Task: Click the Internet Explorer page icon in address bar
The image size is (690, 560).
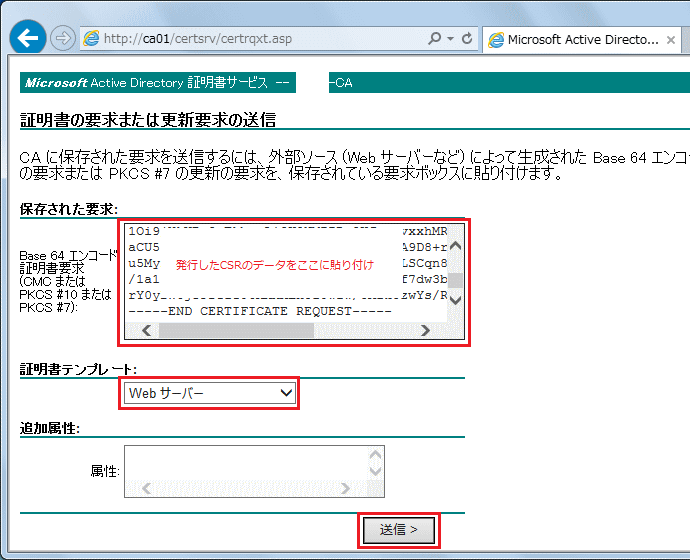Action: pyautogui.click(x=92, y=39)
